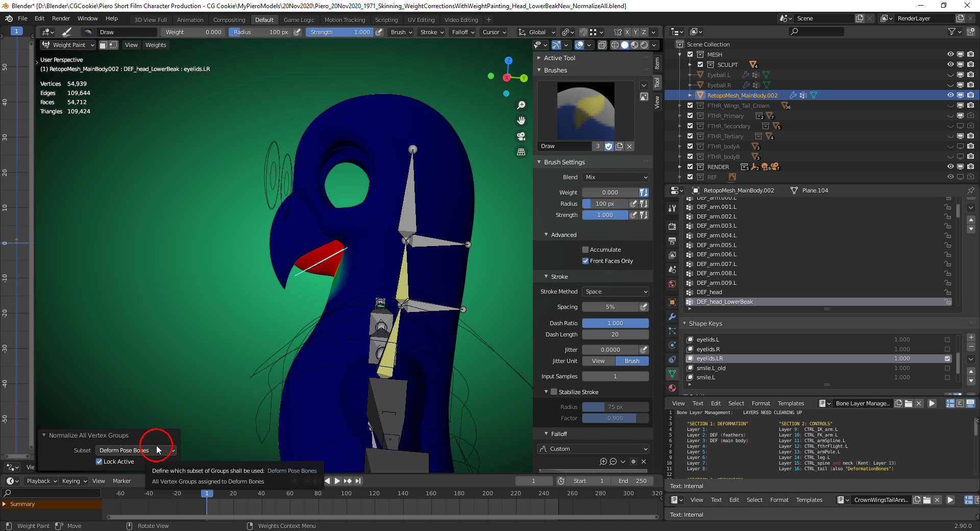Toggle X-Ray mode in viewport header
The height and width of the screenshot is (531, 980).
point(602,45)
